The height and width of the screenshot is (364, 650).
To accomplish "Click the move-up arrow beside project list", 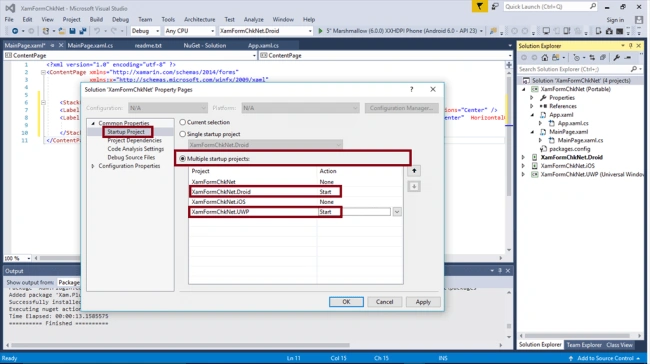I will 414,171.
